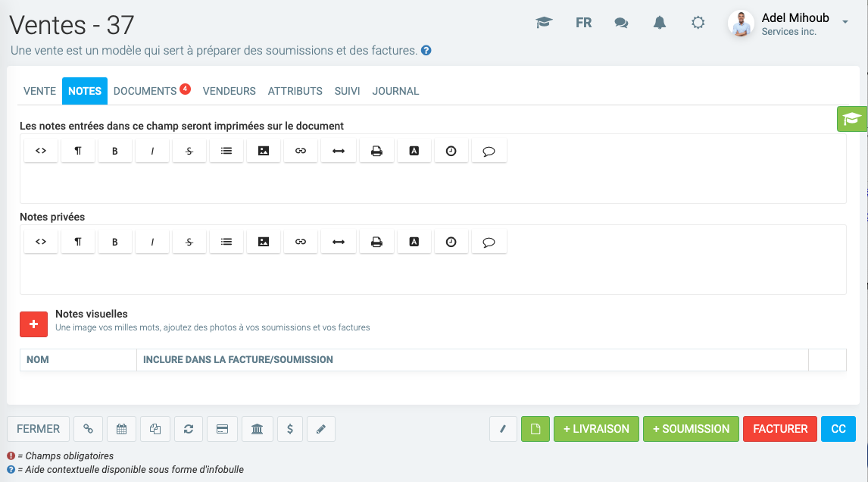This screenshot has height=482, width=868.
Task: Click the calendar icon in bottom toolbar
Action: point(121,429)
